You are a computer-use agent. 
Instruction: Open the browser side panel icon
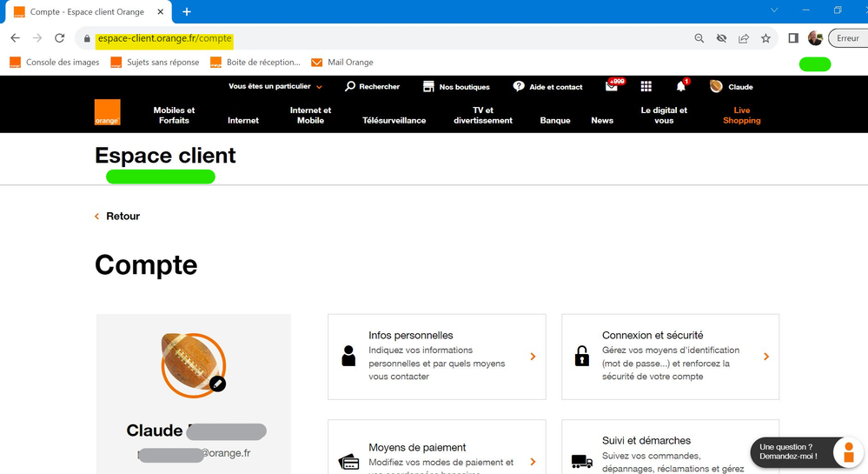point(793,38)
